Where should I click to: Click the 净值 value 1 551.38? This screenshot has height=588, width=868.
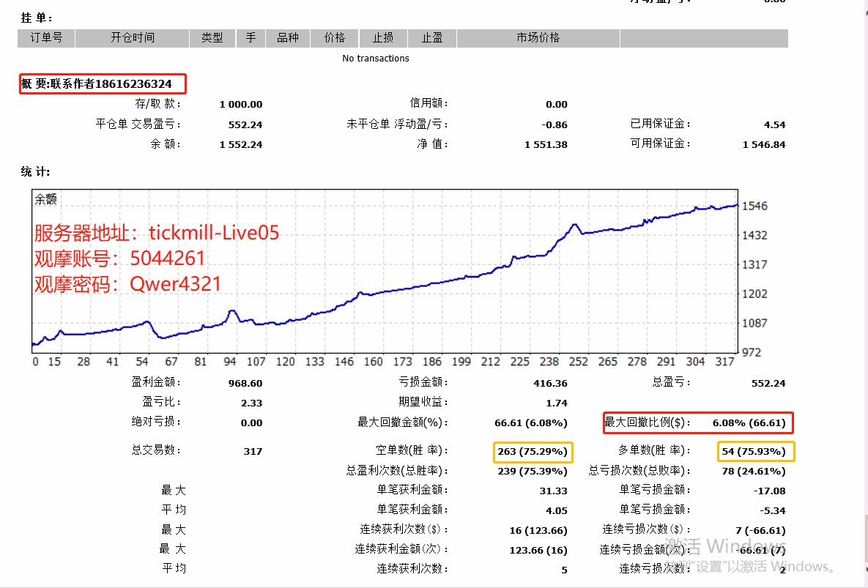(x=546, y=144)
